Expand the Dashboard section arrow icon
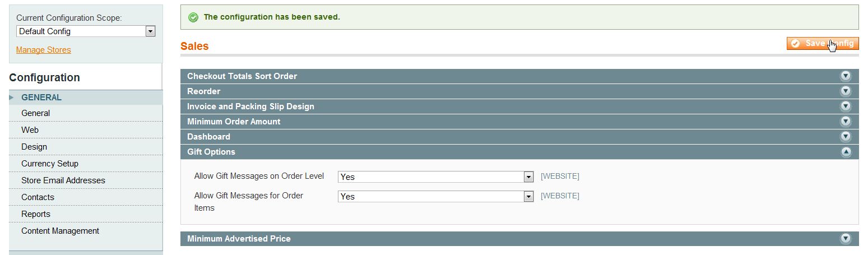Image resolution: width=868 pixels, height=255 pixels. click(846, 137)
